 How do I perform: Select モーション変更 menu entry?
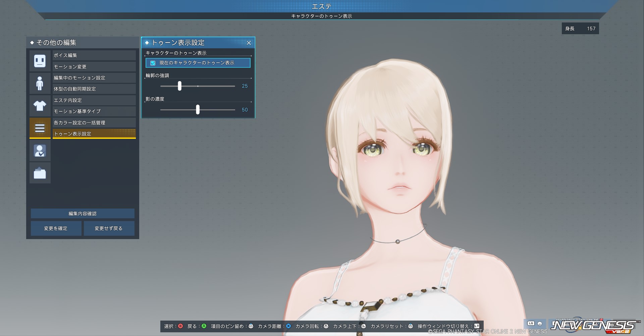94,67
